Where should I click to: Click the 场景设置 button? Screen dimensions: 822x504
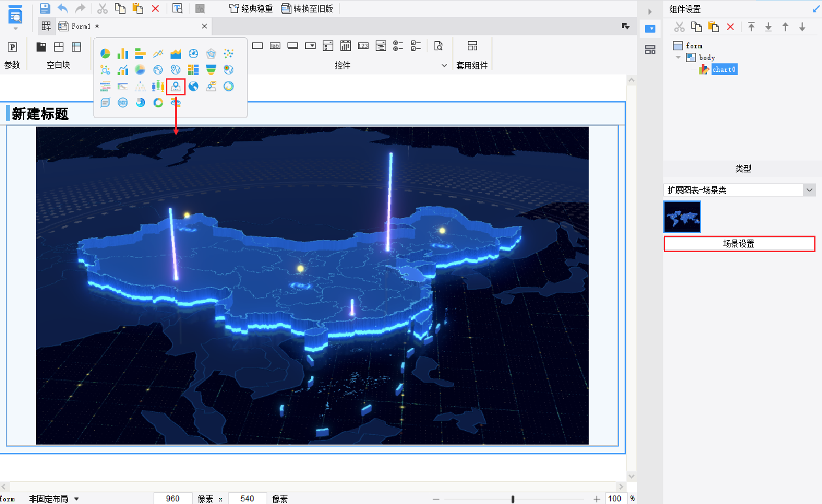click(x=739, y=244)
